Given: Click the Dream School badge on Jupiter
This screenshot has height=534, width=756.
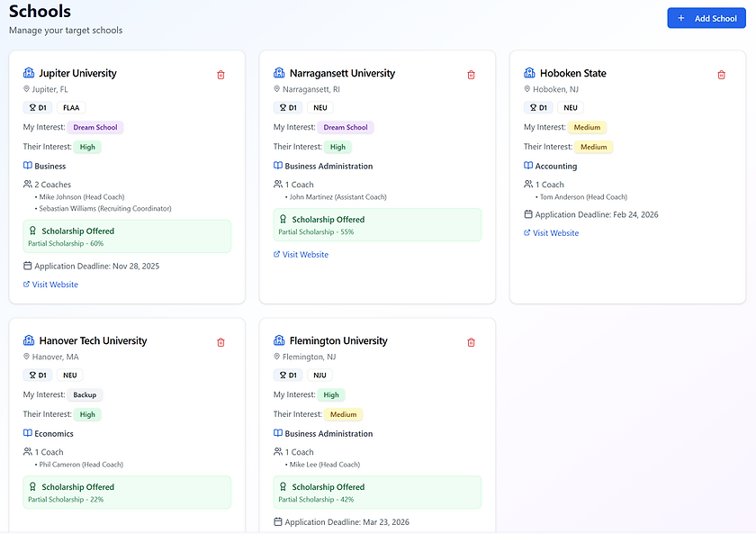Looking at the screenshot, I should pyautogui.click(x=95, y=128).
